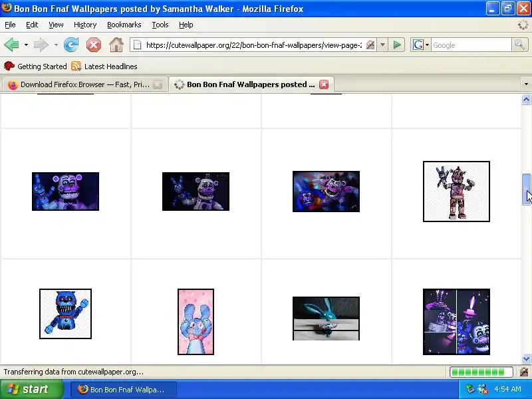This screenshot has height=399, width=532.
Task: Open the purple collage Funtime Freddy thumbnail
Action: [x=456, y=322]
